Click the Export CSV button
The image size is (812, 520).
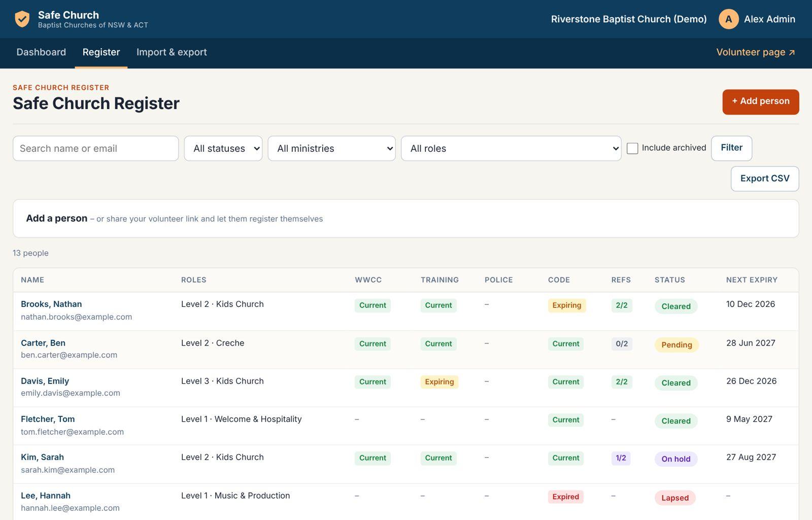[x=764, y=179]
